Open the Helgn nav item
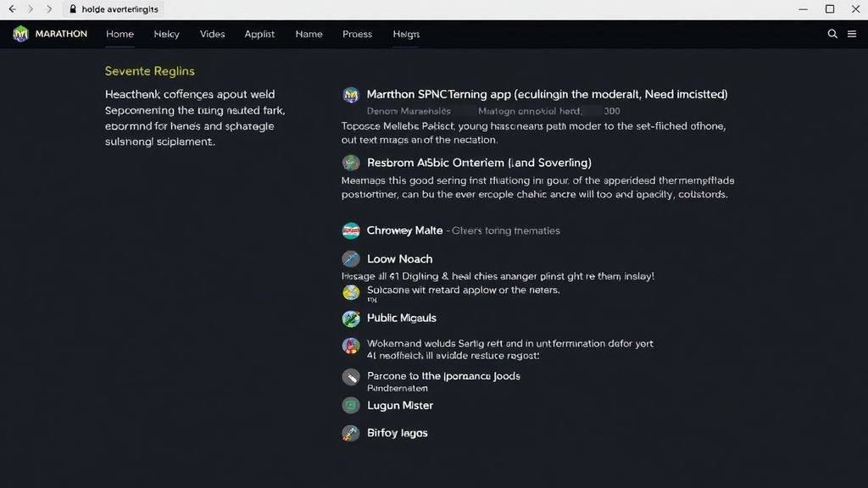Image resolution: width=868 pixels, height=488 pixels. [x=406, y=34]
